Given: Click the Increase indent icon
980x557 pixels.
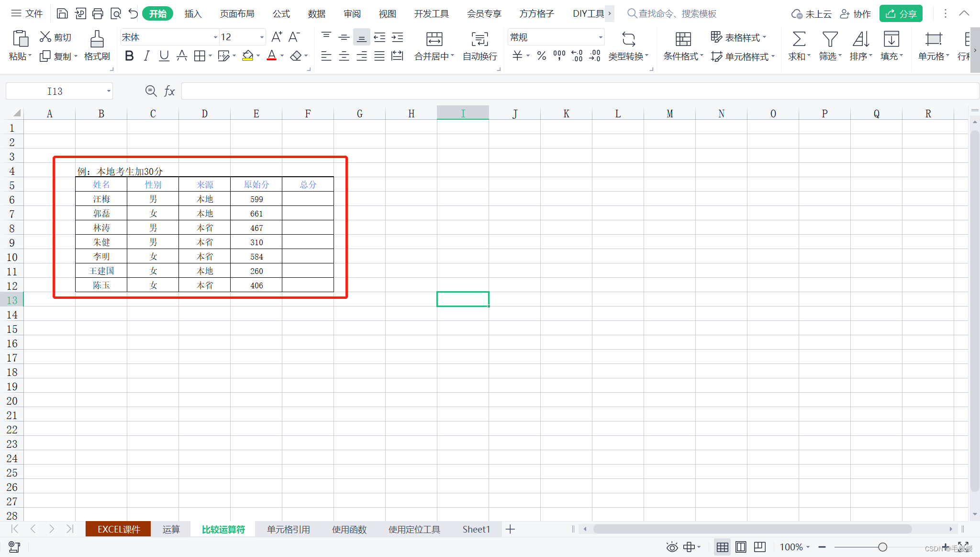Looking at the screenshot, I should tap(397, 37).
